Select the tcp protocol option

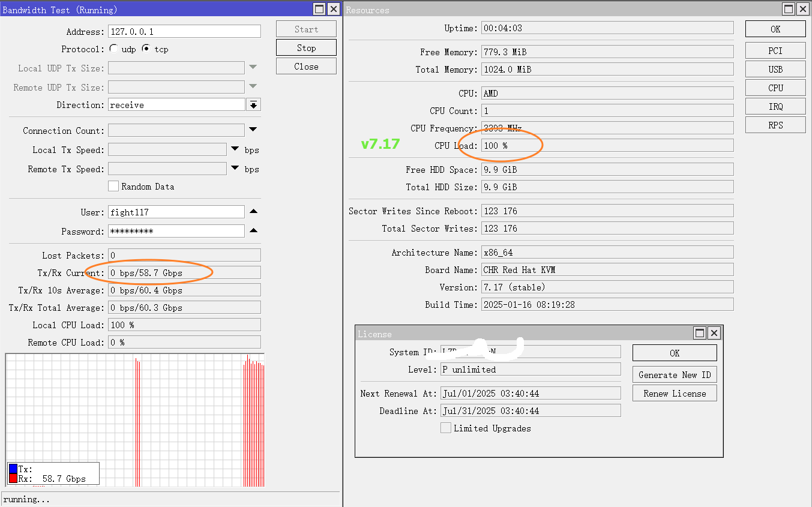[145, 47]
